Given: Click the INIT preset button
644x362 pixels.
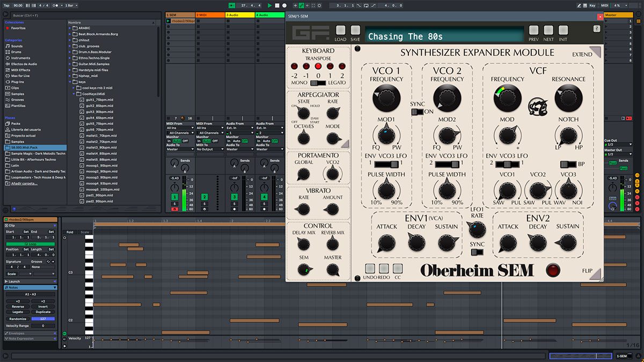Looking at the screenshot, I should click(563, 31).
